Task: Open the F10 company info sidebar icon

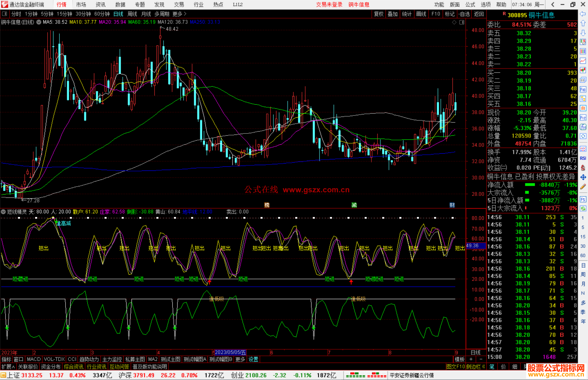Action: tap(583, 89)
